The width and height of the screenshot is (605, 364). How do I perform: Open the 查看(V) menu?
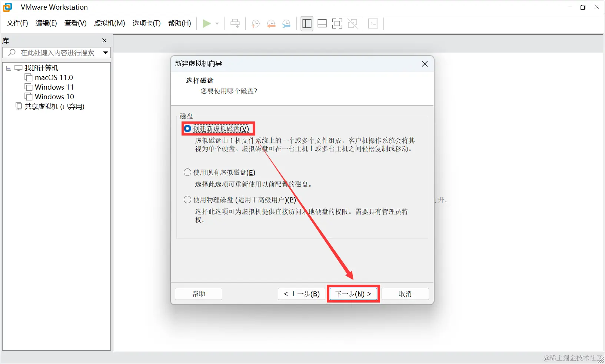coord(76,23)
